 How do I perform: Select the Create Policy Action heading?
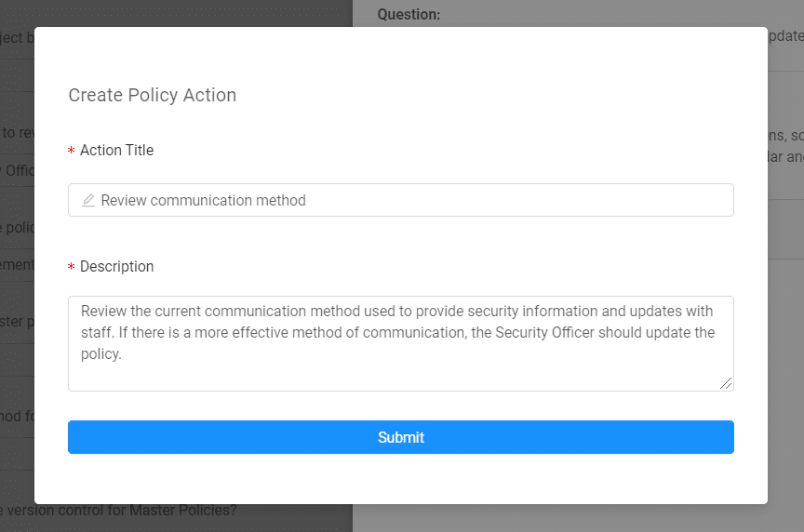[153, 95]
